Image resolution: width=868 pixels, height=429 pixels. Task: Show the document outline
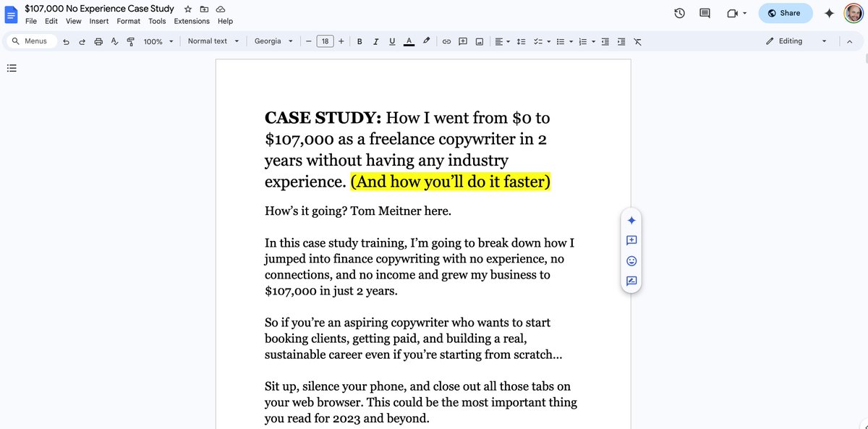(x=12, y=68)
